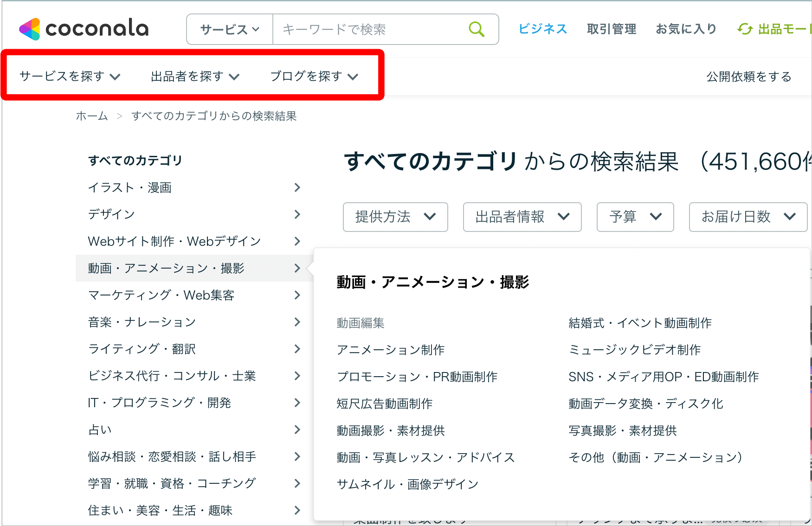The image size is (812, 526).
Task: Select IT・プログラミング・開発 category
Action: pyautogui.click(x=194, y=403)
